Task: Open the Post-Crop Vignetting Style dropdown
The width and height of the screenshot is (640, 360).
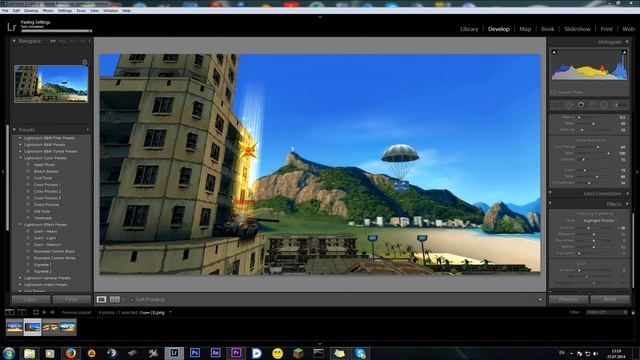Action: tap(600, 220)
